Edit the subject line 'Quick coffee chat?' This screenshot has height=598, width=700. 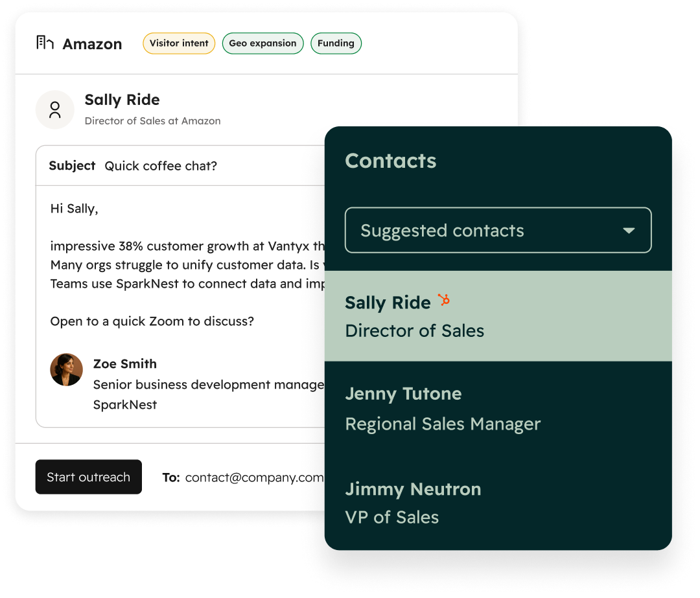[161, 166]
